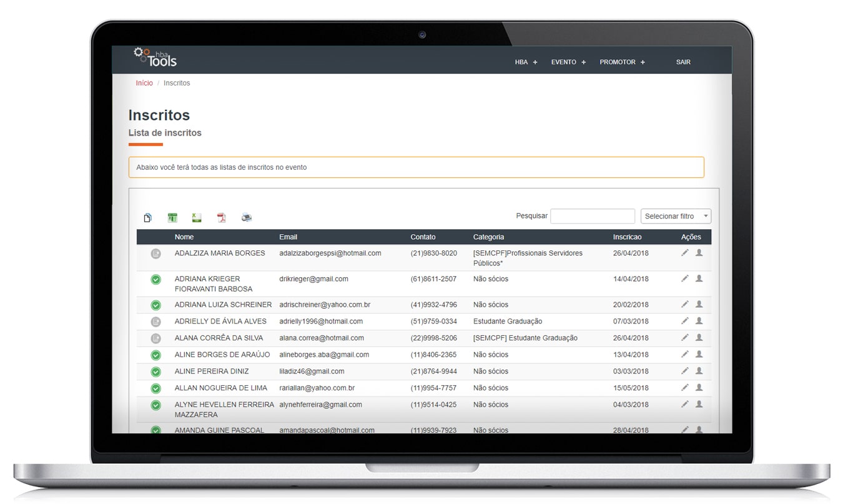Click green check status for ADRIANA KRIEGER
Screen dimensions: 843x504
[x=155, y=279]
